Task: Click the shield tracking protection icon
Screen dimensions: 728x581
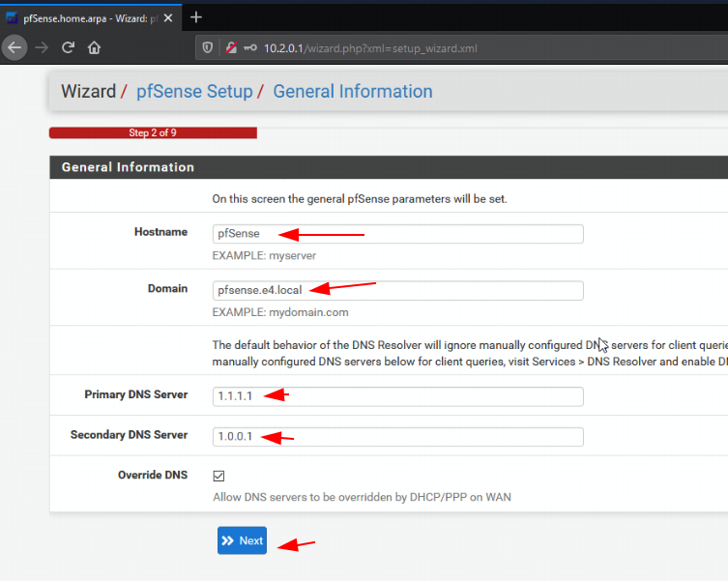Action: (208, 47)
